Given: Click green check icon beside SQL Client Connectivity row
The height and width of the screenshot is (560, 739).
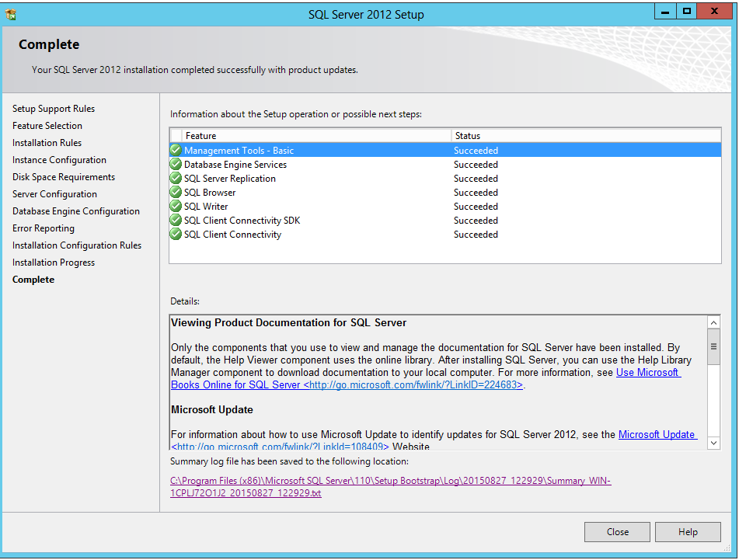Looking at the screenshot, I should [176, 234].
